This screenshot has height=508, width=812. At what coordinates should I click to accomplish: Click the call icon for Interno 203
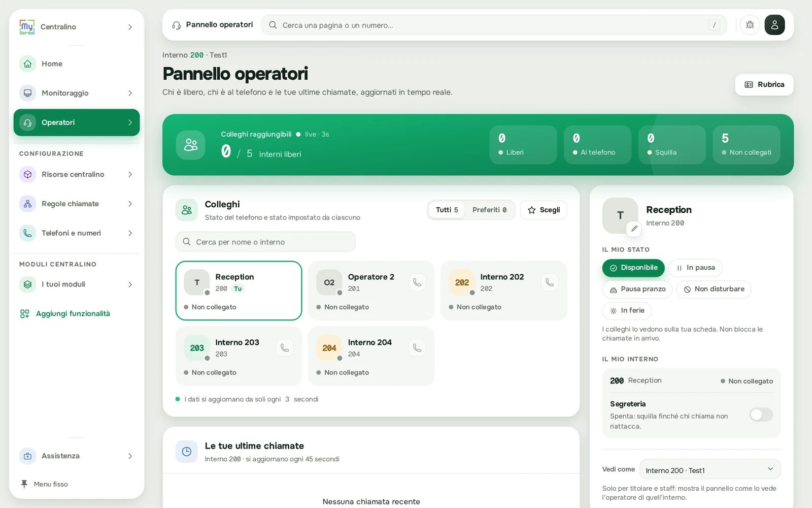coord(285,348)
